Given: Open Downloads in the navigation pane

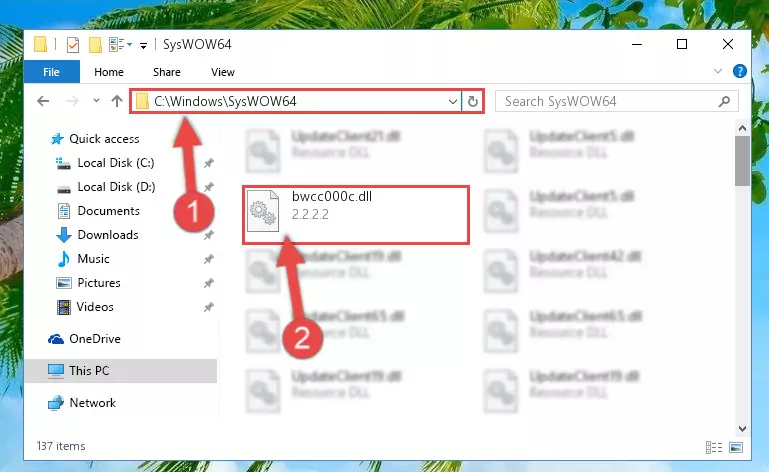Looking at the screenshot, I should (108, 235).
